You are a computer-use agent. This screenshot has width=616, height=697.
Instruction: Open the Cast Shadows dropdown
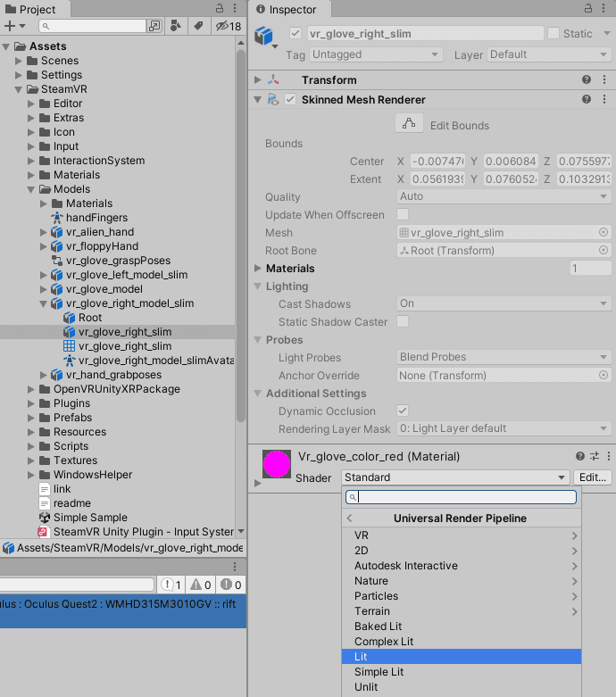pos(504,304)
